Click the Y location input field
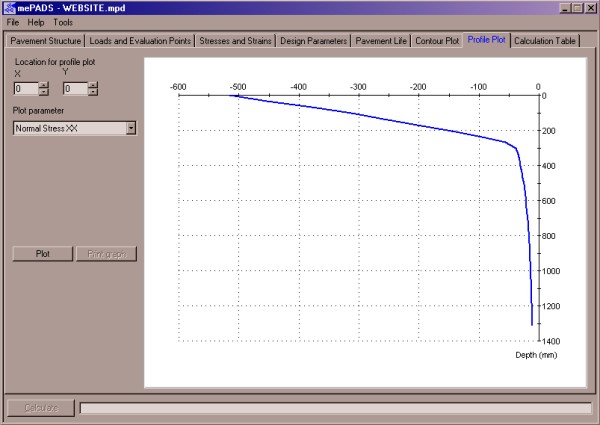The width and height of the screenshot is (600, 425). 75,89
